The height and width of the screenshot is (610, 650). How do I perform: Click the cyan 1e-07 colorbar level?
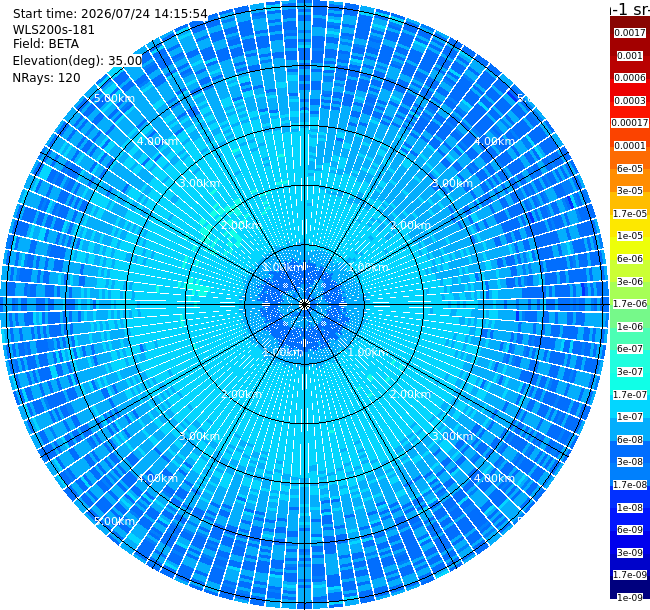click(630, 417)
